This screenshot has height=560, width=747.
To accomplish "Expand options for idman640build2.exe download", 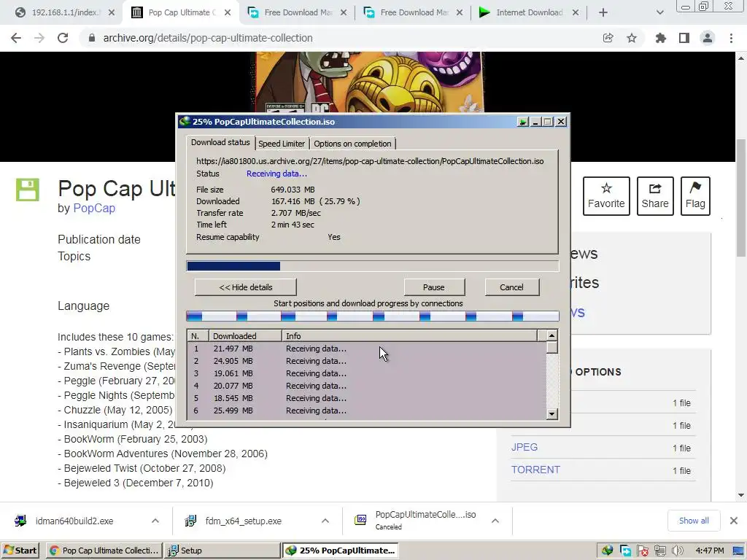I will 155,521.
